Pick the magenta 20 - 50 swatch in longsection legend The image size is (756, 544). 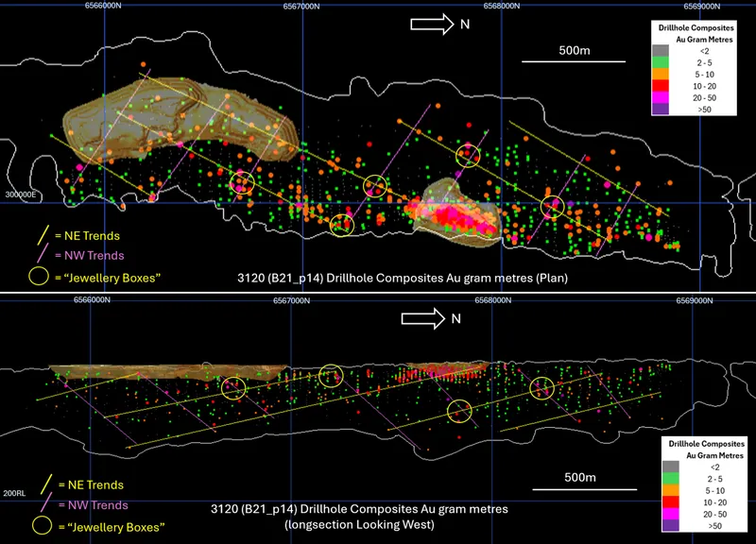click(x=671, y=514)
